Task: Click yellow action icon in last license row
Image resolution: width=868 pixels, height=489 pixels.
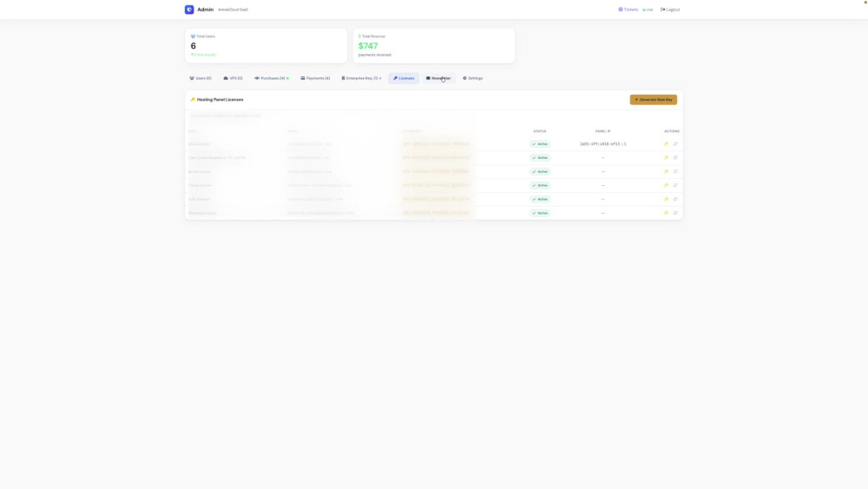Action: [666, 213]
